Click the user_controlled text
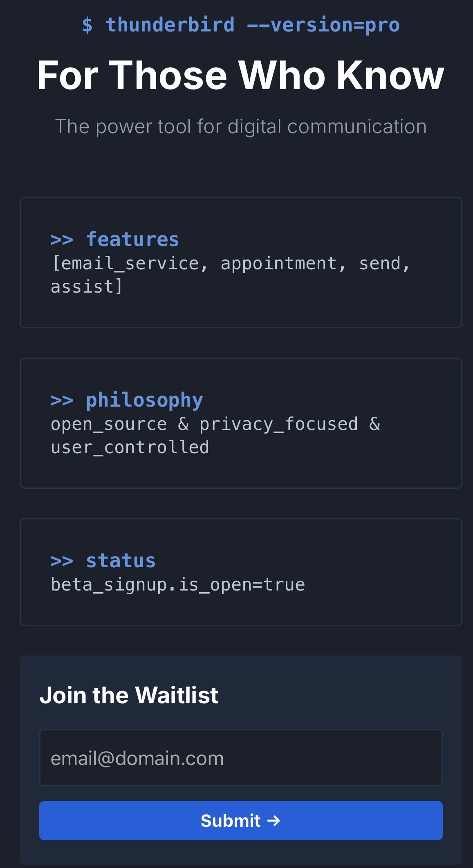 pos(130,447)
